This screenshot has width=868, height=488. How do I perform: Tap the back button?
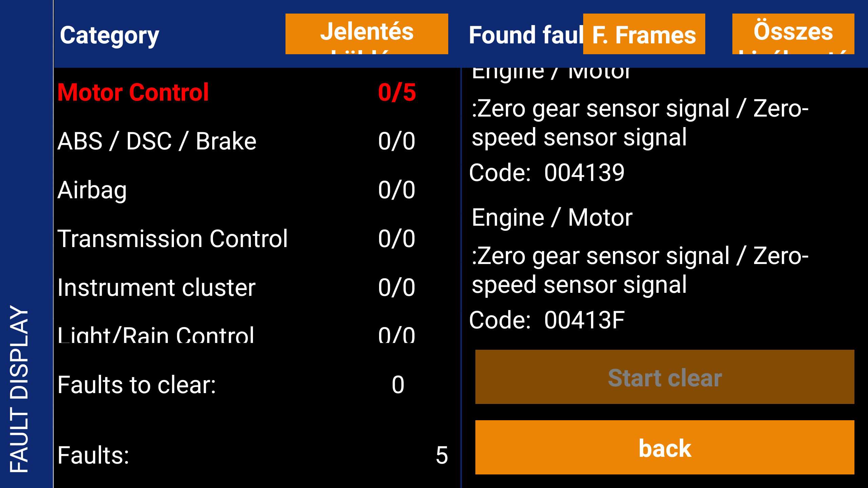point(665,447)
